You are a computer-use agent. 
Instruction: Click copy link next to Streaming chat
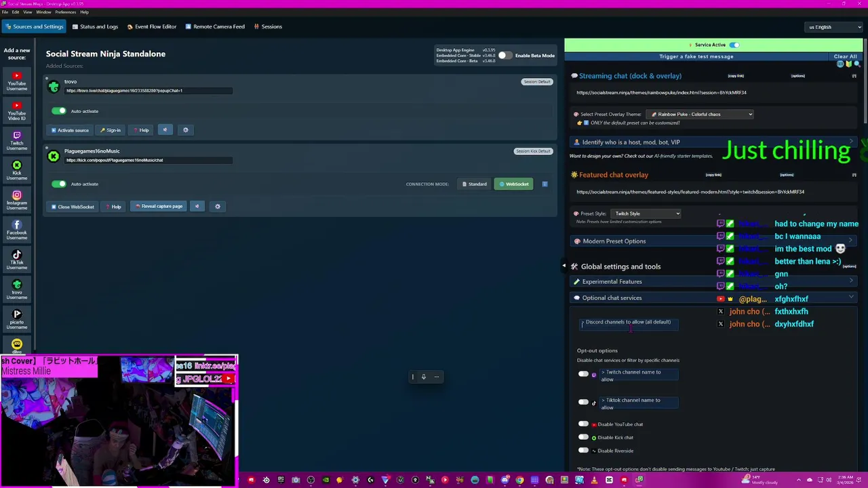point(736,76)
